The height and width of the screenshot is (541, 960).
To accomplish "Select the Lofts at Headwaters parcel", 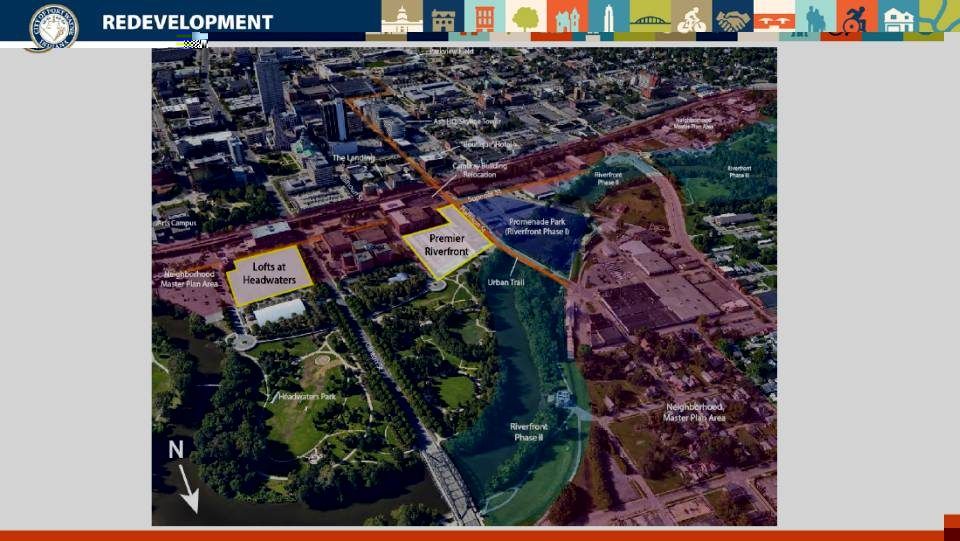I will (x=268, y=273).
